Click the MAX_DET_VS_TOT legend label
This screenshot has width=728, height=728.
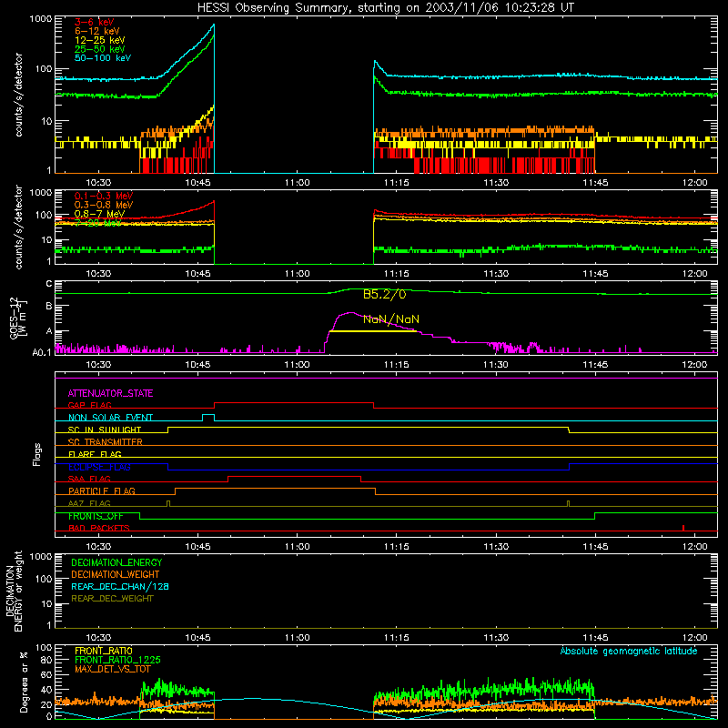[112, 669]
